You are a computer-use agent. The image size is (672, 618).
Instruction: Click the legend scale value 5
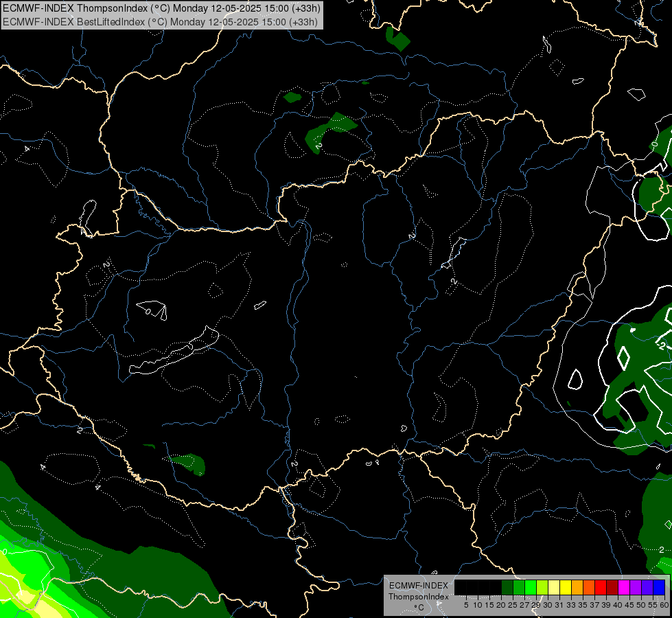[466, 605]
